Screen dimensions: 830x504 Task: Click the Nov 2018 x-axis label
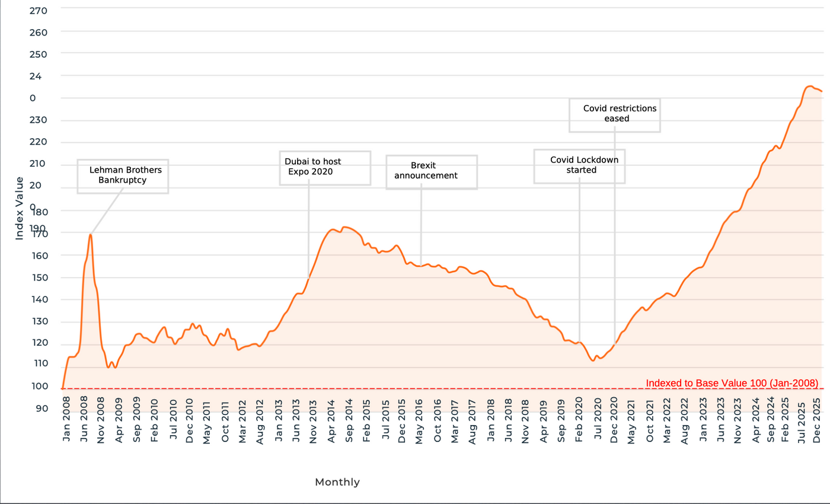pos(525,420)
